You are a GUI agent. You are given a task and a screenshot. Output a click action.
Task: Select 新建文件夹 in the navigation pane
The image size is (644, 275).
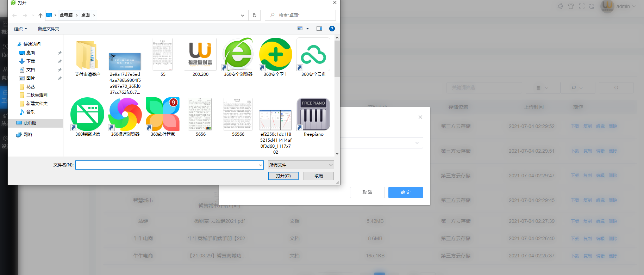tap(37, 103)
